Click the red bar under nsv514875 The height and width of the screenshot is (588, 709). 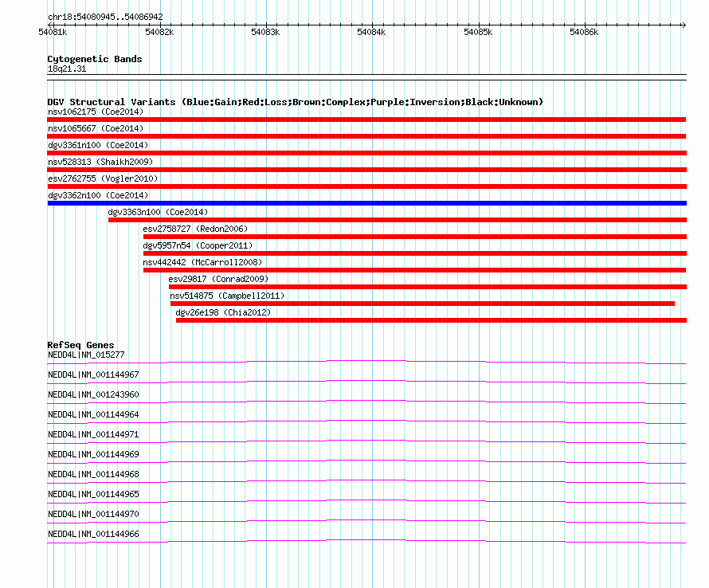(x=422, y=304)
